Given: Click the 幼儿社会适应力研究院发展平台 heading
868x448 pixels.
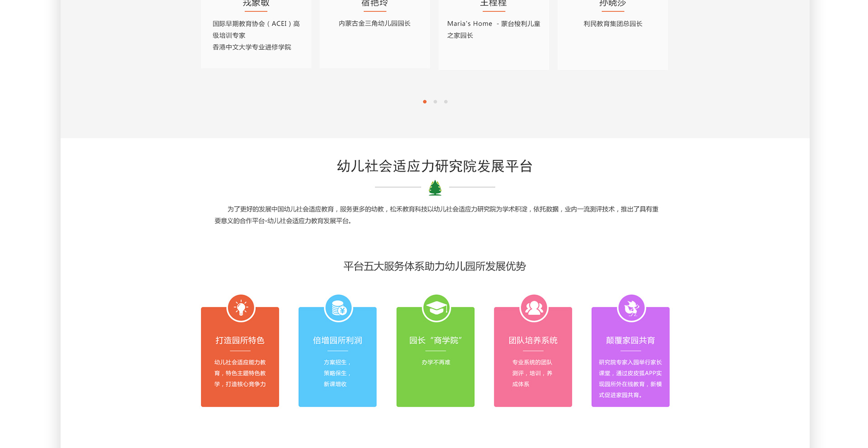Looking at the screenshot, I should (x=435, y=166).
